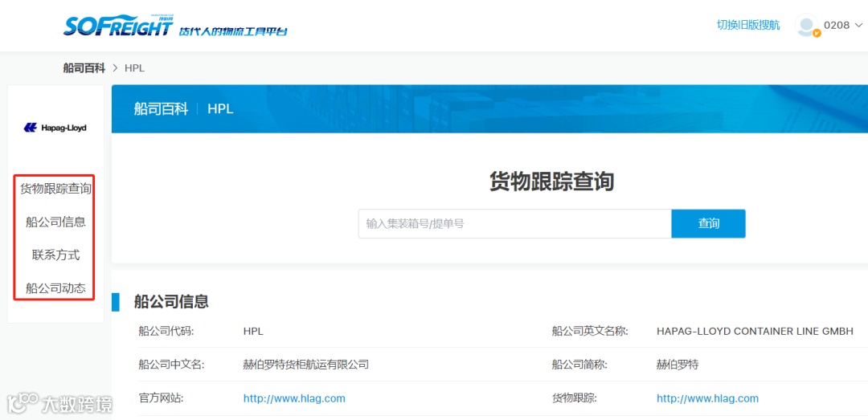868x420 pixels.
Task: Open 货物跟踪查询 in sidebar
Action: pyautogui.click(x=55, y=189)
